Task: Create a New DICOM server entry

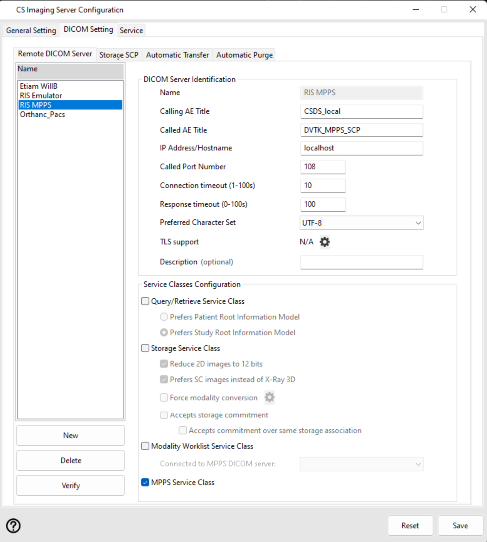Action: [x=71, y=435]
